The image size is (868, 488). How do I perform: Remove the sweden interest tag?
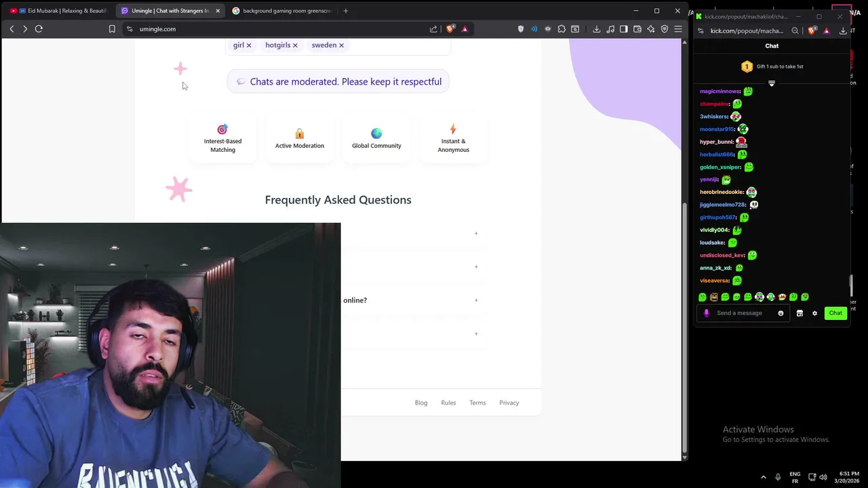coord(341,45)
